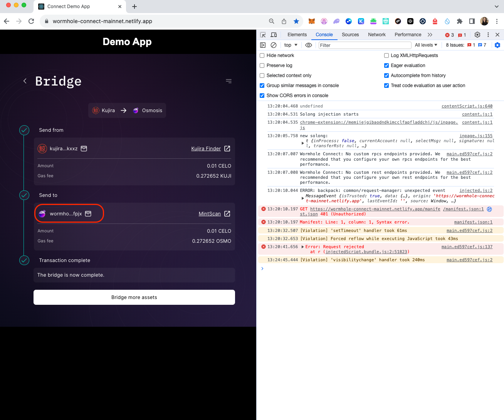Switch to the Sources tab

tap(350, 35)
